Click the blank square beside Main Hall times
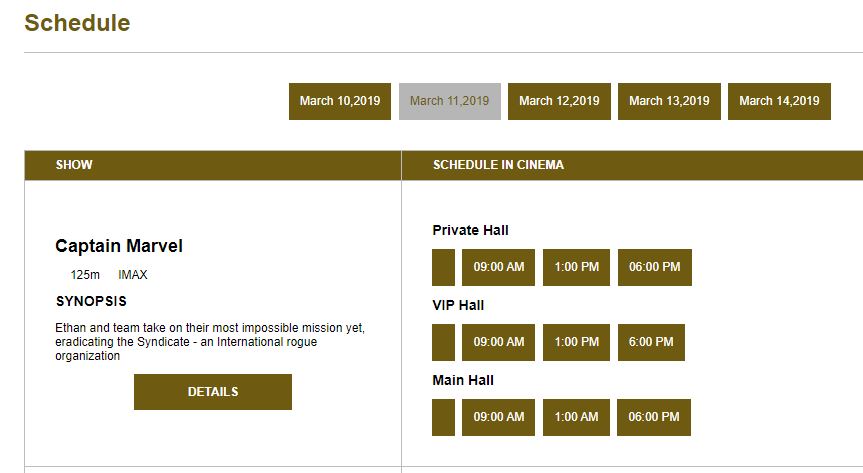863x473 pixels. (x=443, y=417)
